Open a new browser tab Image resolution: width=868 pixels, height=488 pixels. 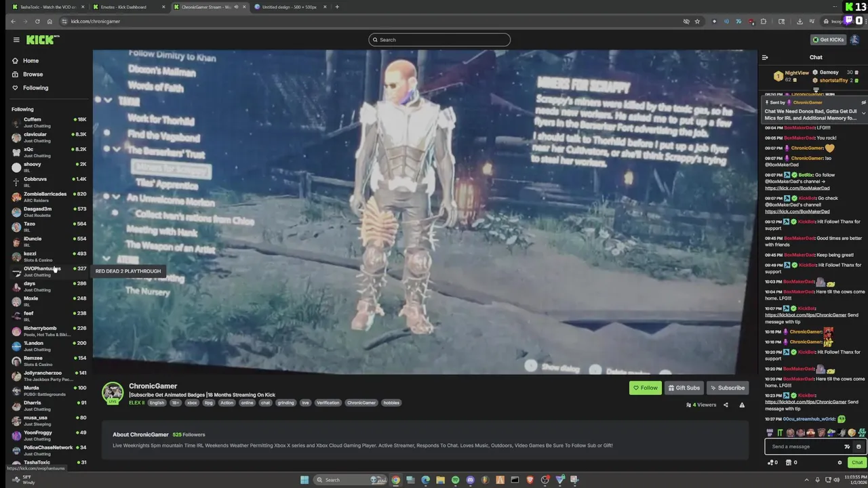point(337,7)
